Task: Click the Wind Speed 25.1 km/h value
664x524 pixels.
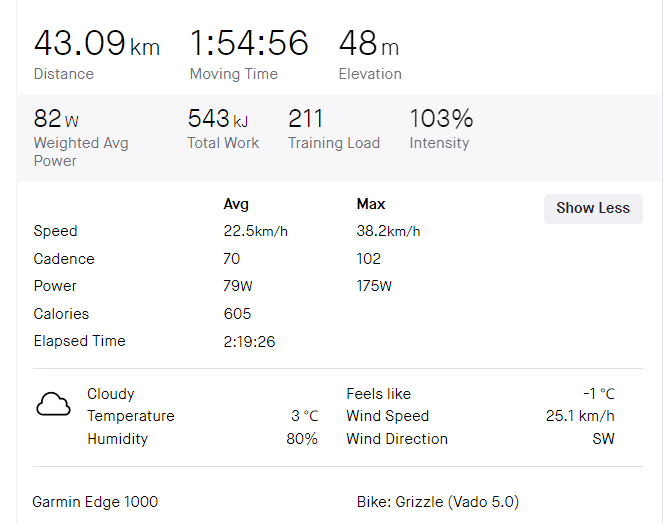Action: [x=582, y=416]
